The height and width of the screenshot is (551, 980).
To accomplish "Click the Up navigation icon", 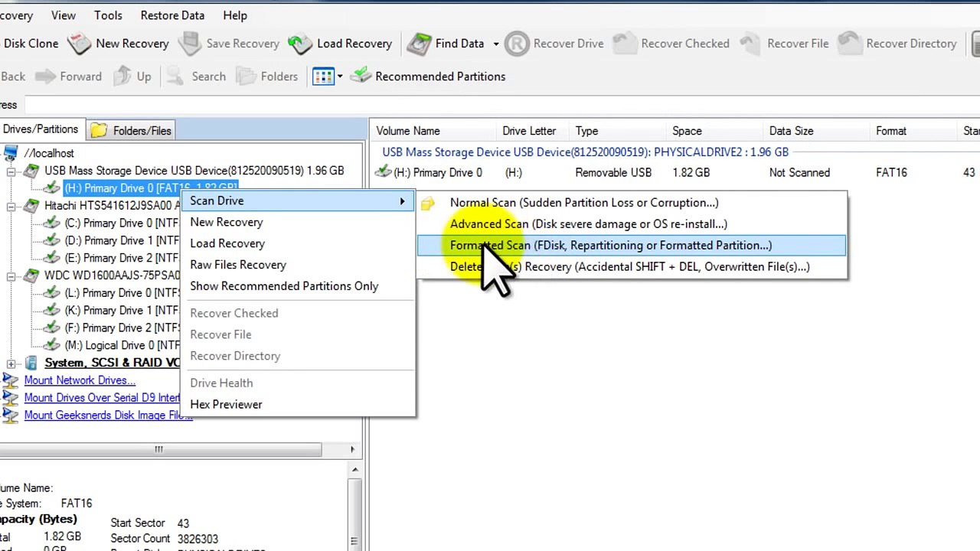I will pyautogui.click(x=122, y=76).
